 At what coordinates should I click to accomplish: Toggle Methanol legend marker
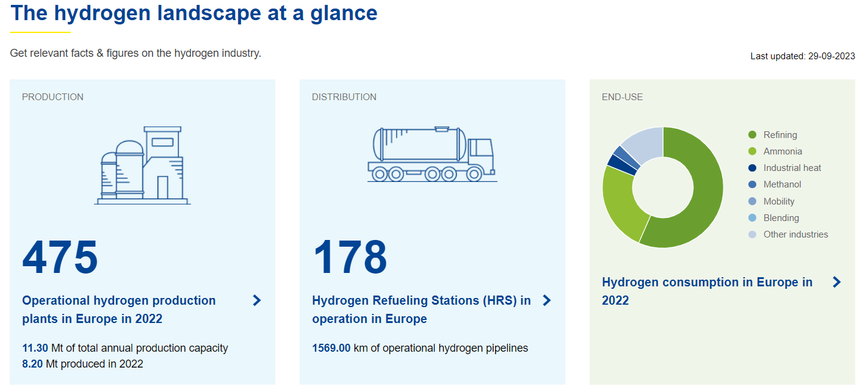(x=752, y=184)
